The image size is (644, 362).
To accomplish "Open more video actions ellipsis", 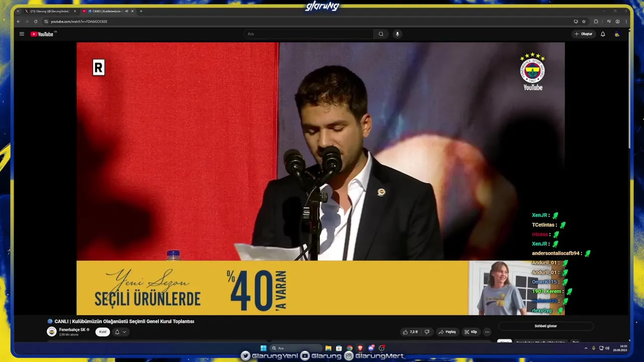I will pos(487,332).
